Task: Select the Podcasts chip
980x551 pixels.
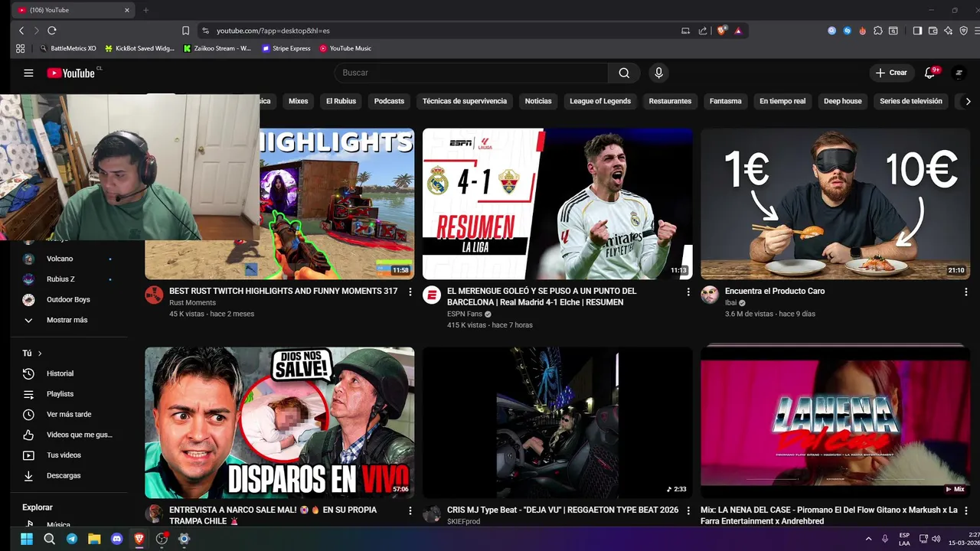Action: point(389,101)
